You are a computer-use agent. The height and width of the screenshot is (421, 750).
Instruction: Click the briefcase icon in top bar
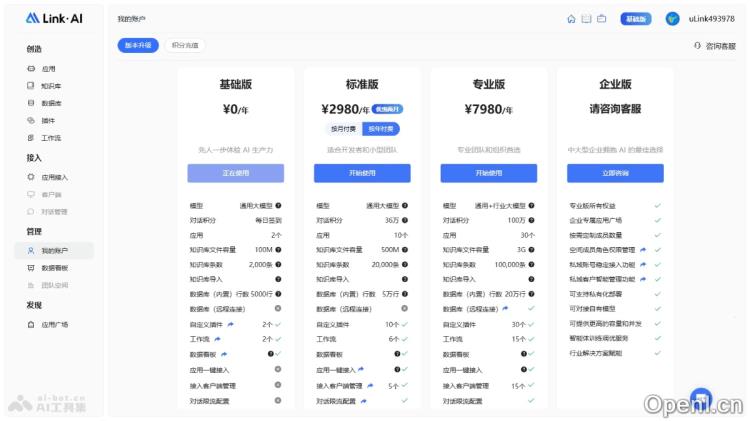pyautogui.click(x=602, y=19)
